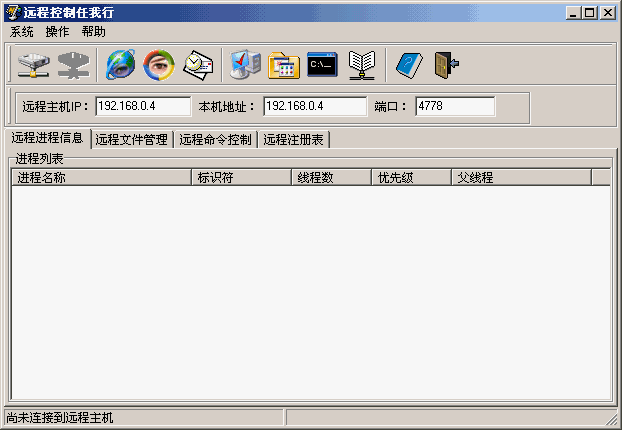Click the exit door icon
This screenshot has height=430, width=622.
click(x=446, y=65)
